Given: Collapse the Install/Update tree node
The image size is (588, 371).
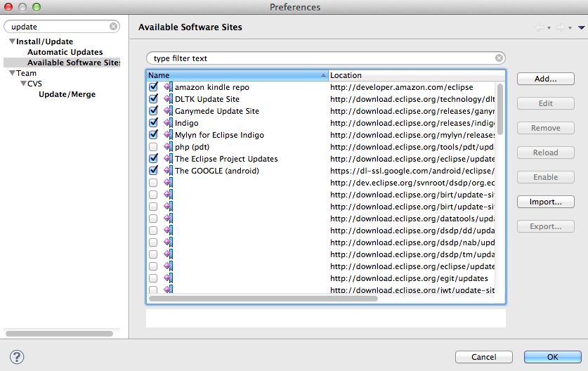Looking at the screenshot, I should click(x=13, y=41).
